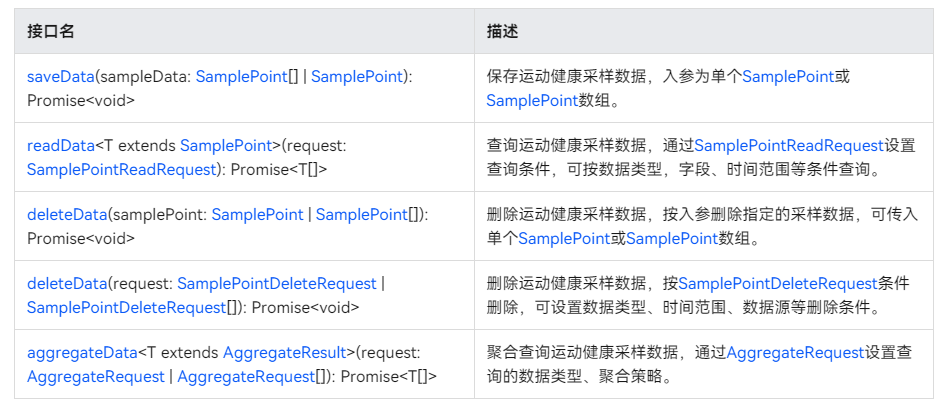The width and height of the screenshot is (941, 407).
Task: Click the 描述 column header
Action: (502, 31)
